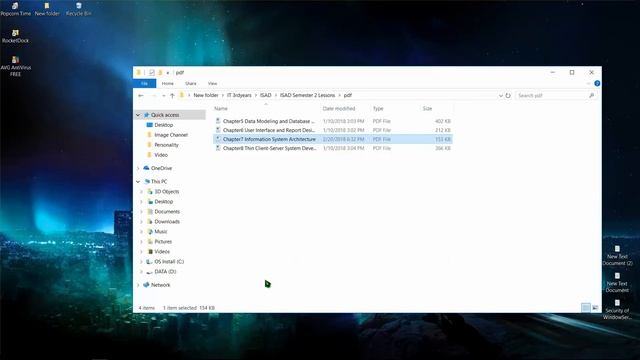Click the Forward navigation arrow
Screen dimensions: 640x360
tap(154, 96)
